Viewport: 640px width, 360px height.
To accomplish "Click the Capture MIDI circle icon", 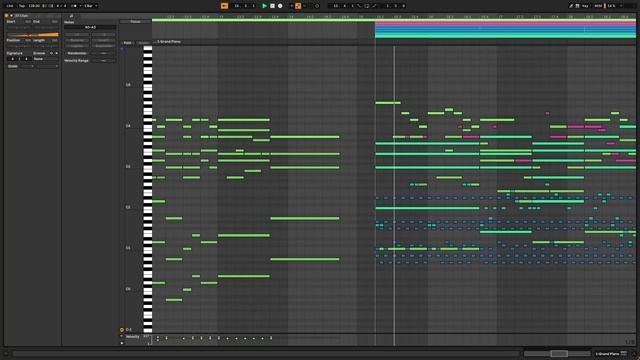I will (x=317, y=6).
